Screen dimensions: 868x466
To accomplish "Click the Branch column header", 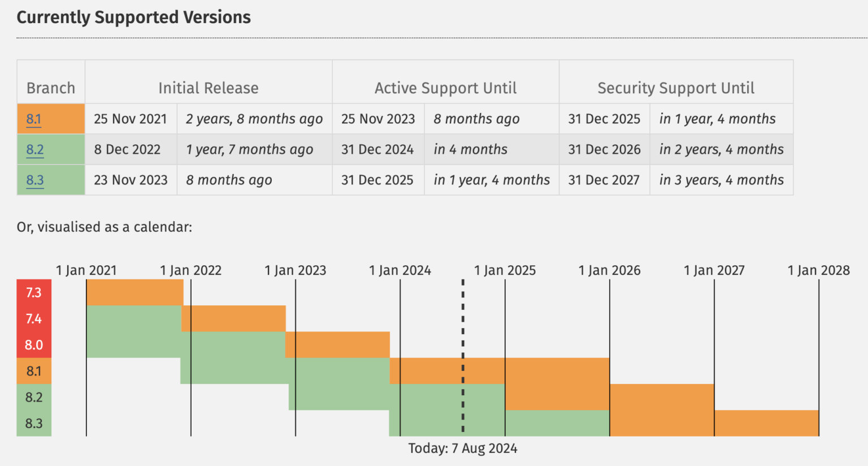I will click(51, 88).
